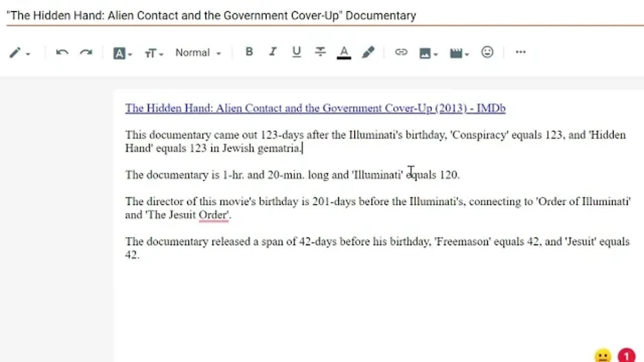644x362 pixels.
Task: Toggle bold formatting
Action: pos(249,52)
